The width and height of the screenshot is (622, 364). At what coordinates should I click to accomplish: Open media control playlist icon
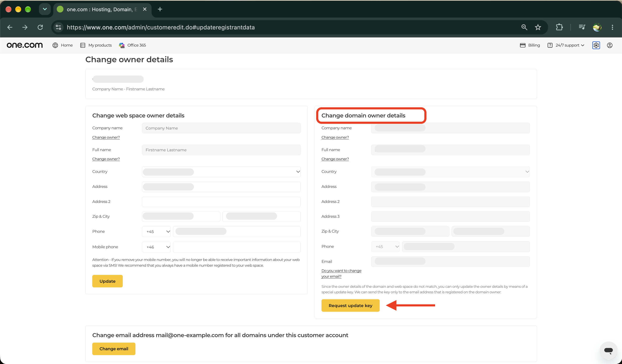click(582, 27)
